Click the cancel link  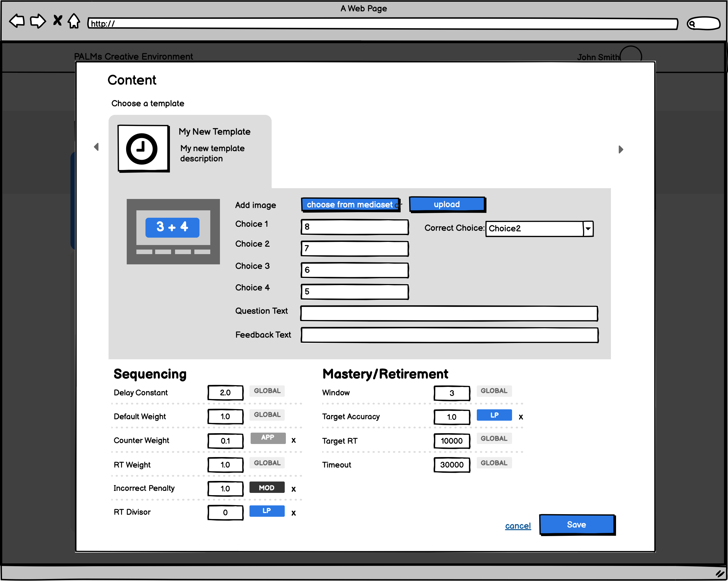pos(518,526)
